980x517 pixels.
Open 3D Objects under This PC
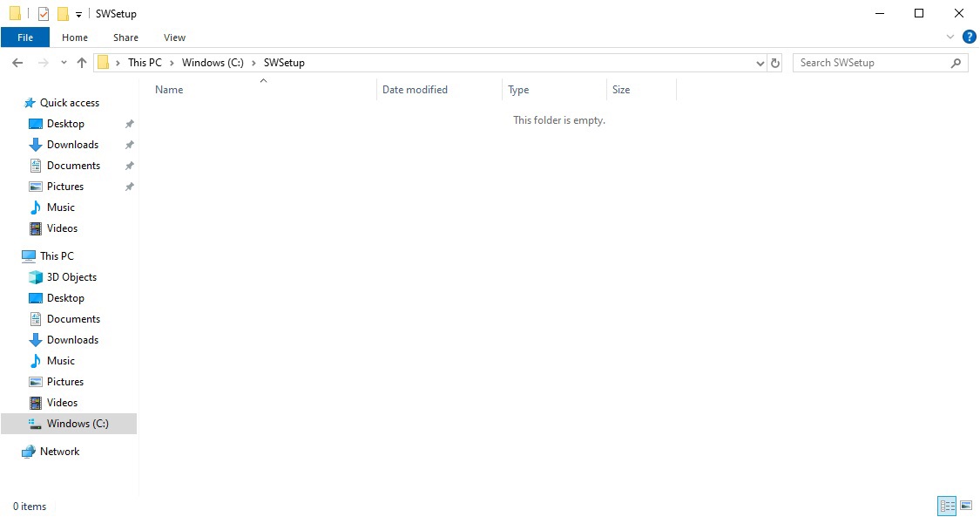pos(71,276)
